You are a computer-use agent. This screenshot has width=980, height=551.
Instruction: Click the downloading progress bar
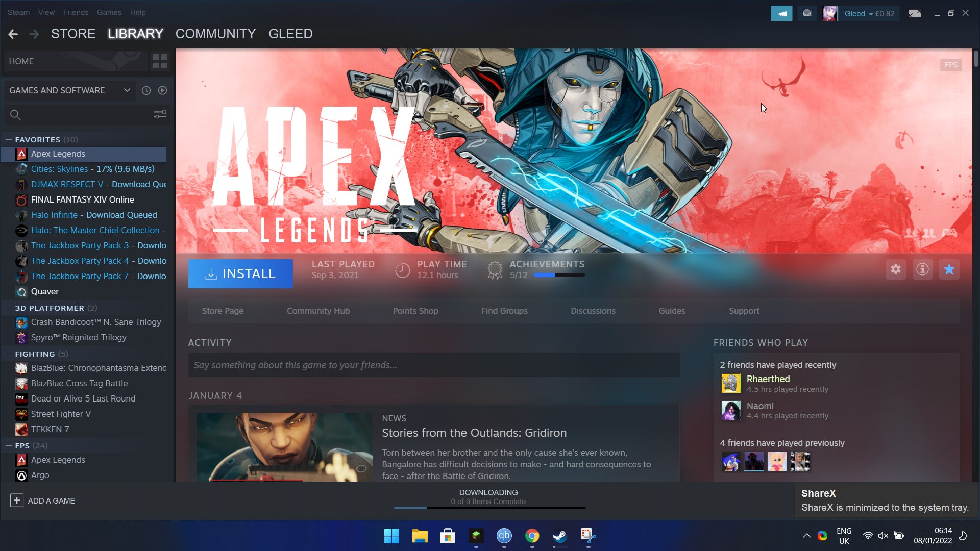[488, 507]
